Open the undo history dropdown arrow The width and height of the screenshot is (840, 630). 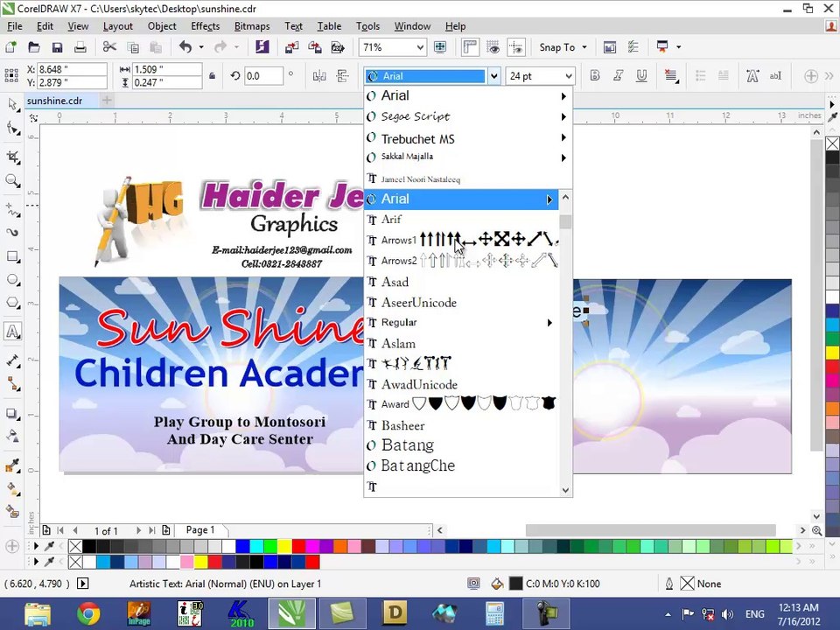pos(201,47)
